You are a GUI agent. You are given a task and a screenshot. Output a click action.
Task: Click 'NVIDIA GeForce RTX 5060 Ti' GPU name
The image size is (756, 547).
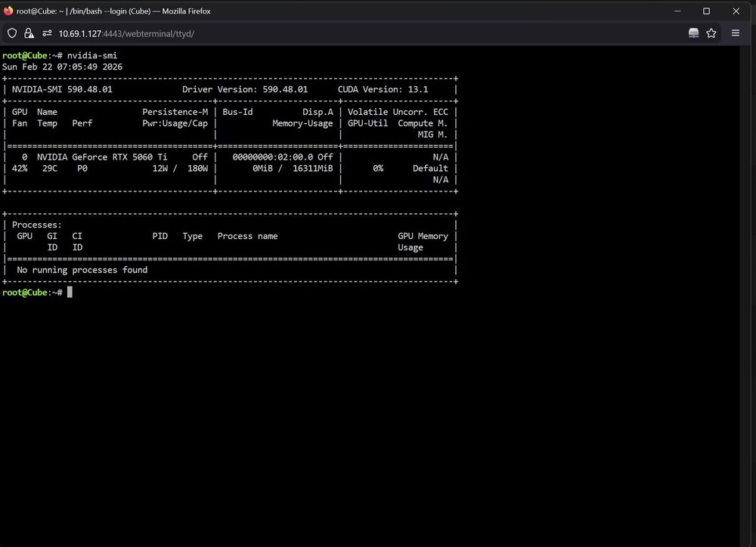click(x=102, y=157)
